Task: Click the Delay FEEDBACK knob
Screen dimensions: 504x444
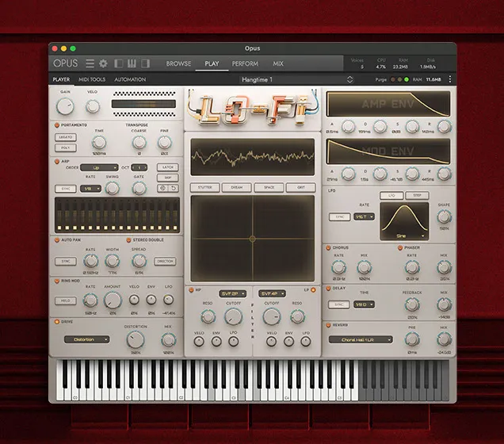Action: pyautogui.click(x=412, y=304)
